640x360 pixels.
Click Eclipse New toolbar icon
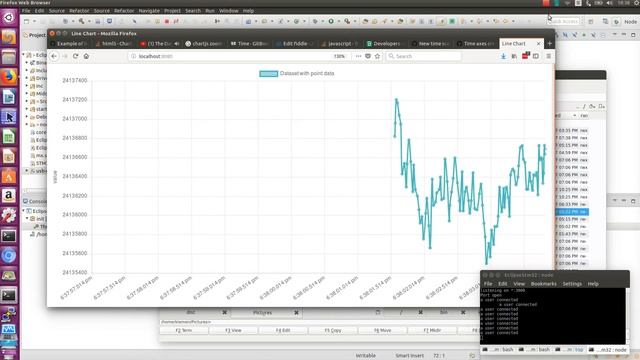coord(27,21)
